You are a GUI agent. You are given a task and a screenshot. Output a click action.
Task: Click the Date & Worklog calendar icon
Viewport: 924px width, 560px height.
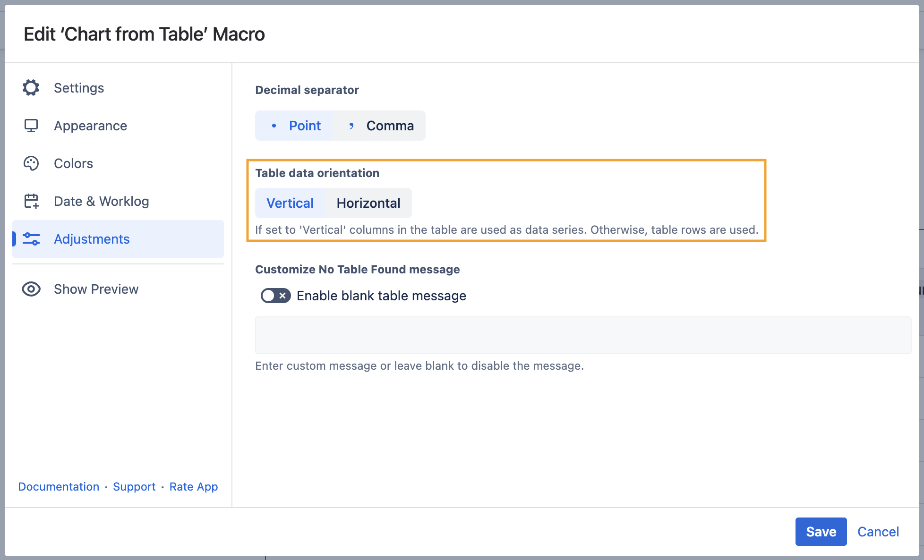(x=31, y=201)
